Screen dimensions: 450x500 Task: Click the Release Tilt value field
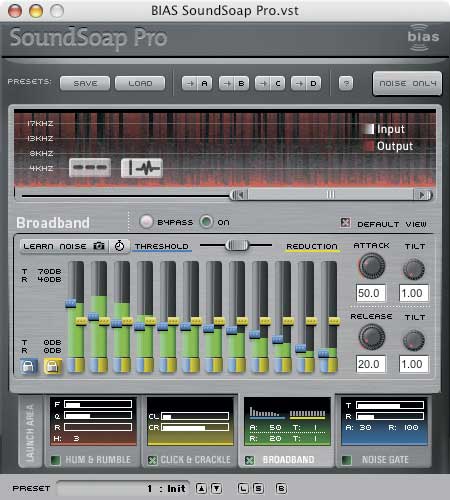pos(414,364)
